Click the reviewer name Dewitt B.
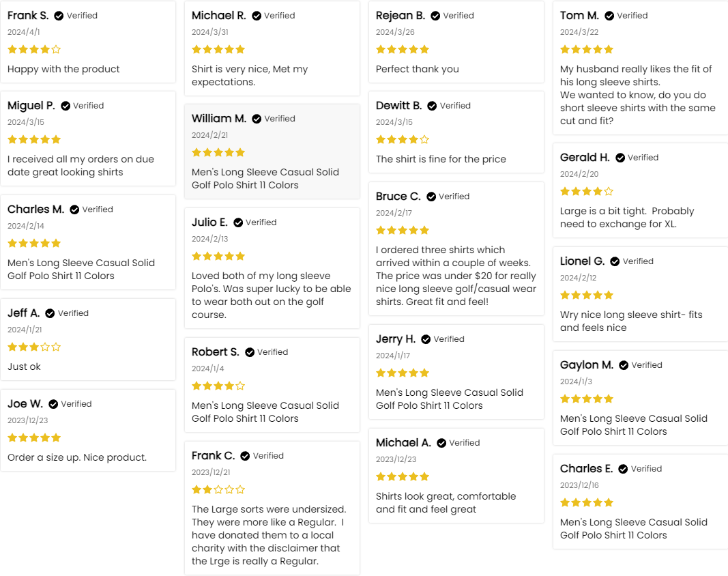The width and height of the screenshot is (728, 576). (398, 105)
